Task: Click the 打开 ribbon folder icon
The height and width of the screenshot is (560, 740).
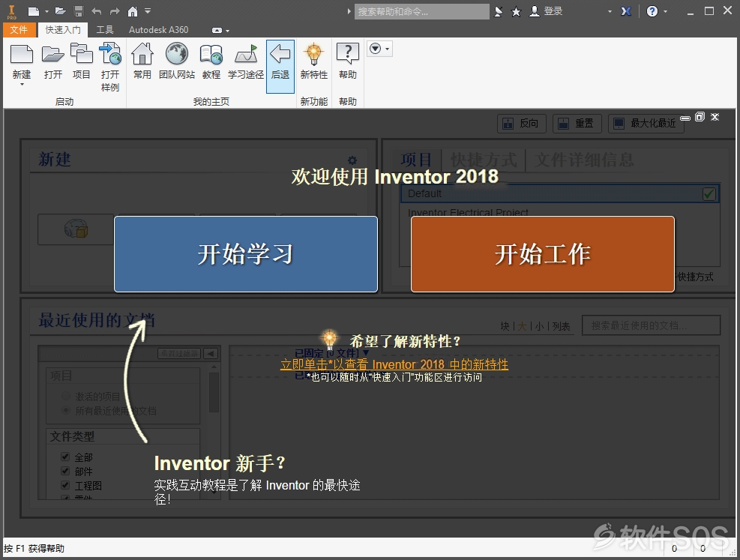Action: [x=52, y=55]
